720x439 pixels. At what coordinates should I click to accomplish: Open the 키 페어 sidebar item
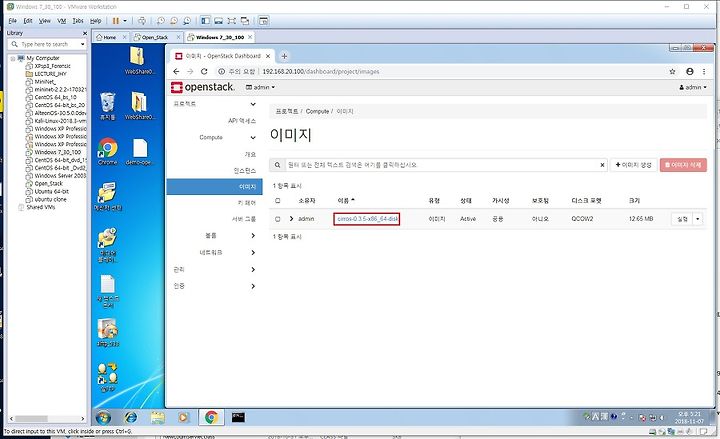click(x=247, y=203)
